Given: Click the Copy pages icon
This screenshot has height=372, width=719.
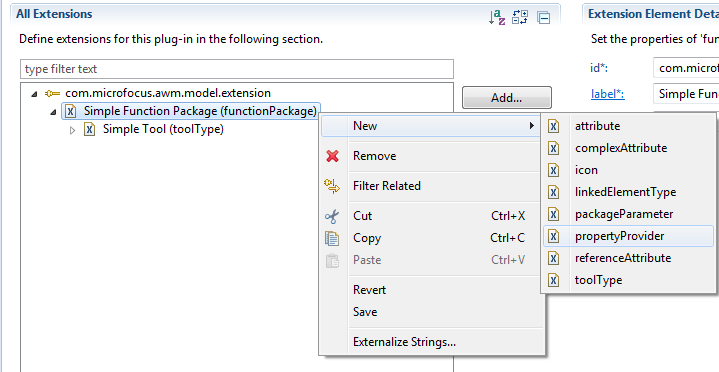Looking at the screenshot, I should (332, 238).
